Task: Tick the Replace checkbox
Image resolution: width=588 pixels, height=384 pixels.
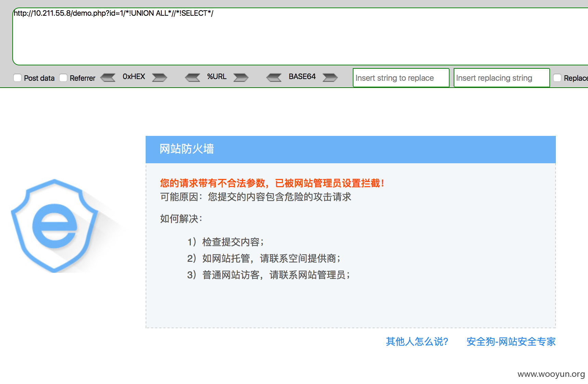Action: (x=557, y=78)
